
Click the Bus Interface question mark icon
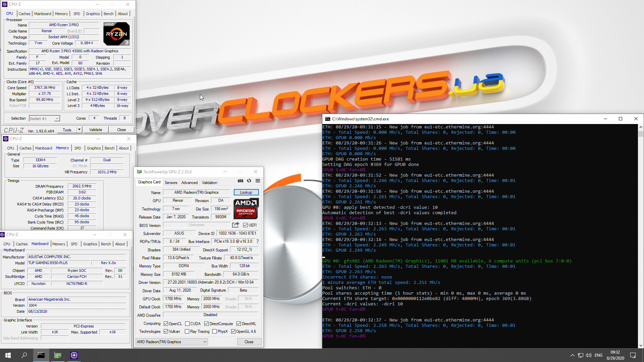pyautogui.click(x=258, y=241)
